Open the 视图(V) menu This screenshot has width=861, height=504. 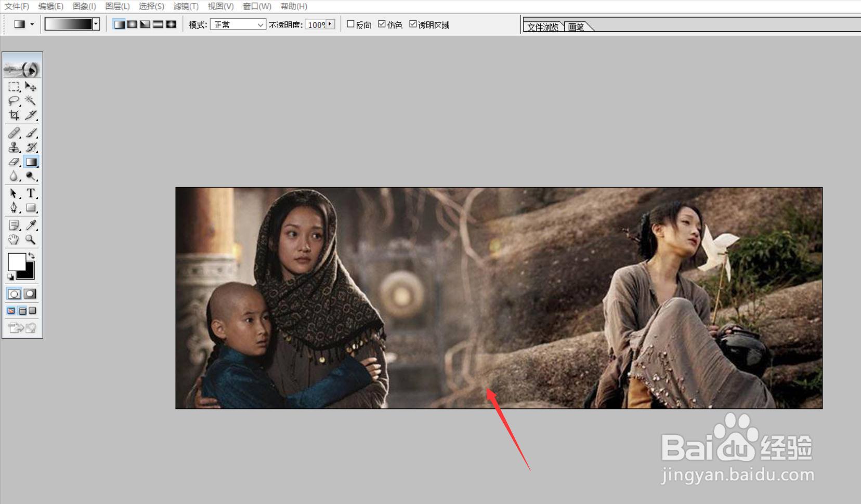click(220, 6)
